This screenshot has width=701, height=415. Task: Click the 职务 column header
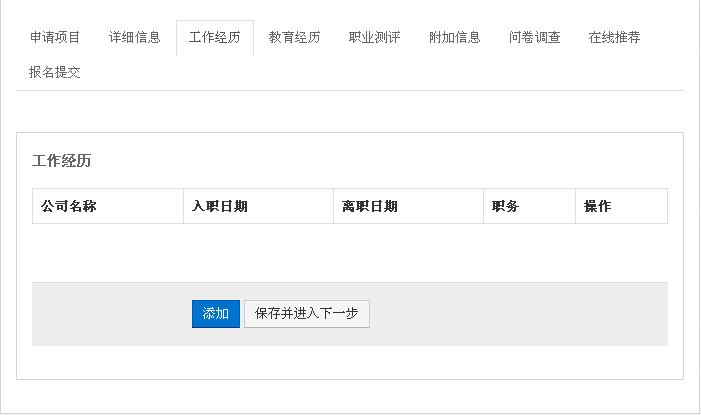(529, 206)
